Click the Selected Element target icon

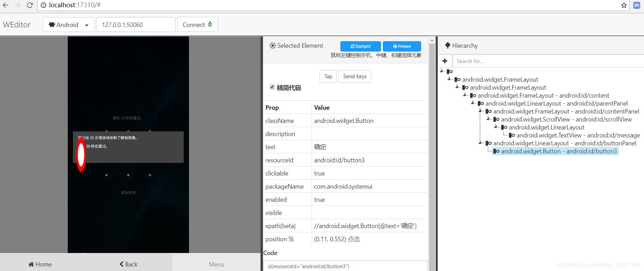click(273, 46)
